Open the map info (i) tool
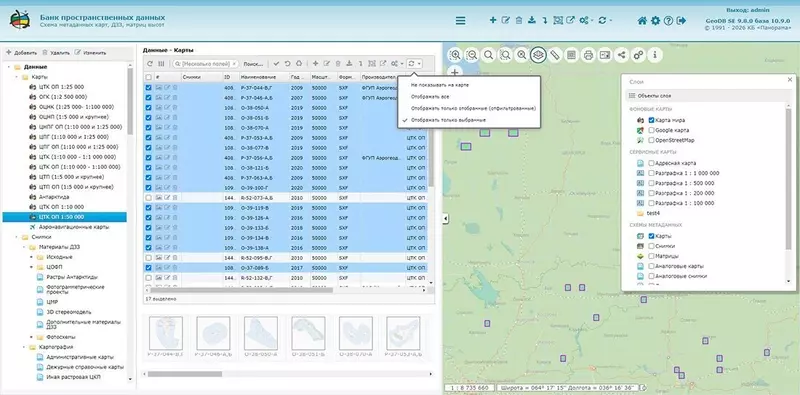 click(655, 55)
